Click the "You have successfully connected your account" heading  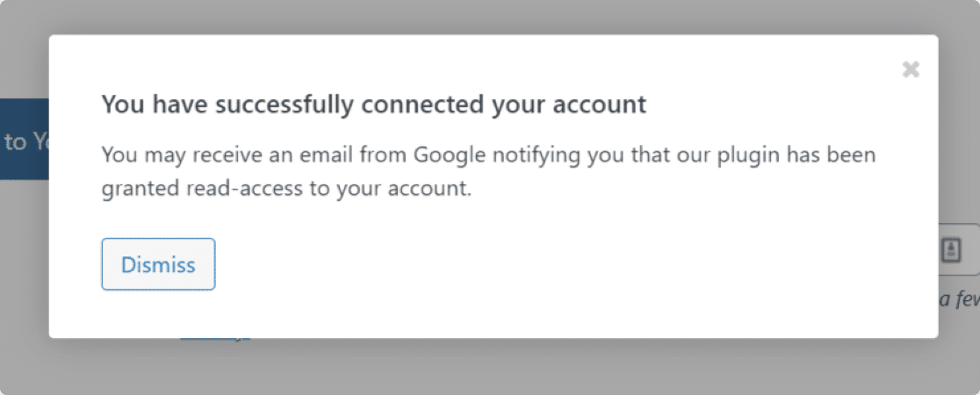pos(374,104)
